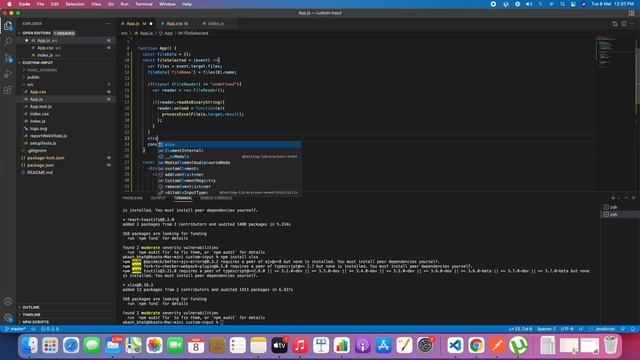The height and width of the screenshot is (360, 640).
Task: Click the open changes icon in editor toolbar
Action: 615,24
